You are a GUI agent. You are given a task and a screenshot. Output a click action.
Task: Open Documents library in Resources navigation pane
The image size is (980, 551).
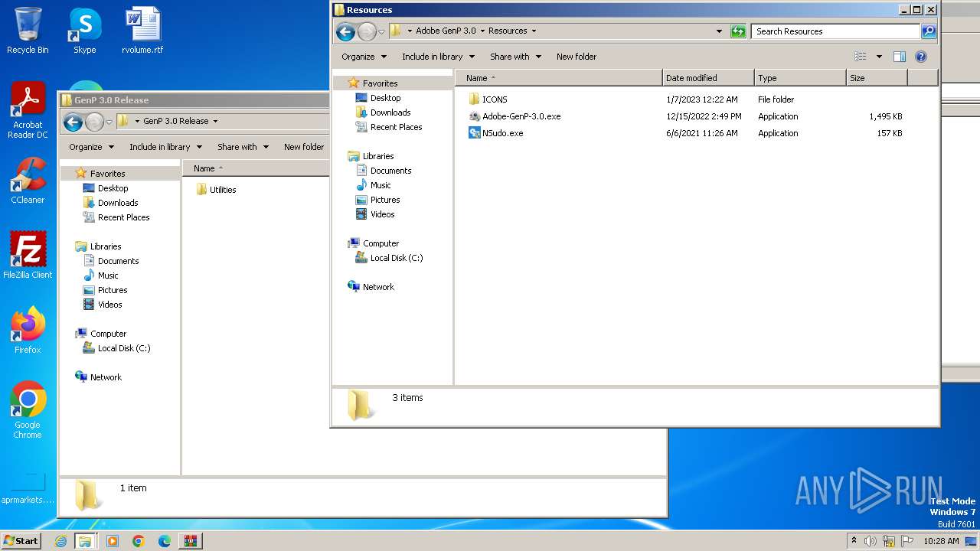390,171
